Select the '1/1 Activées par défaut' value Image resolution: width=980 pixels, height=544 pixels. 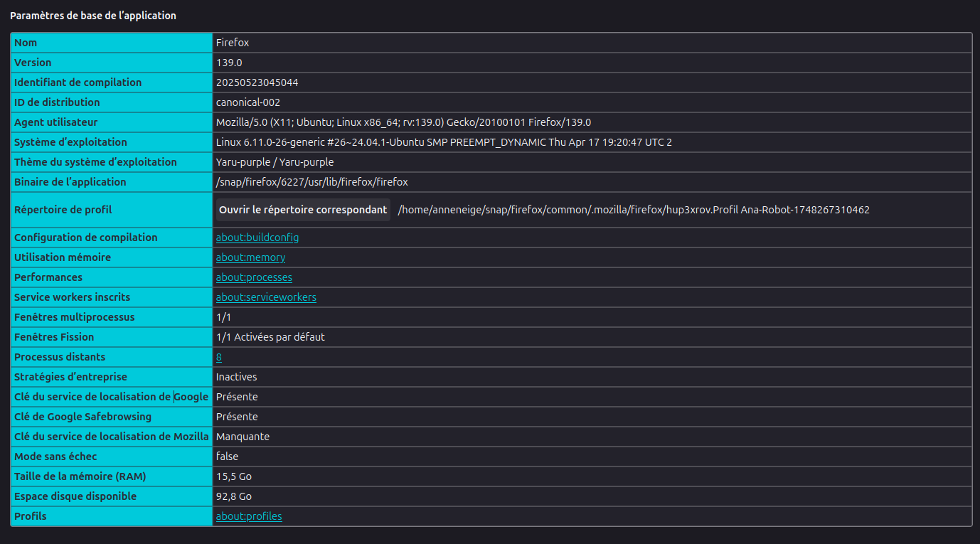(270, 337)
